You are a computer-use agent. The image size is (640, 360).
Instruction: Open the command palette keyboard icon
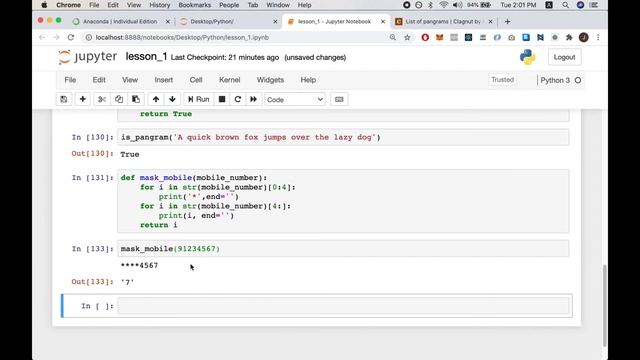[339, 99]
